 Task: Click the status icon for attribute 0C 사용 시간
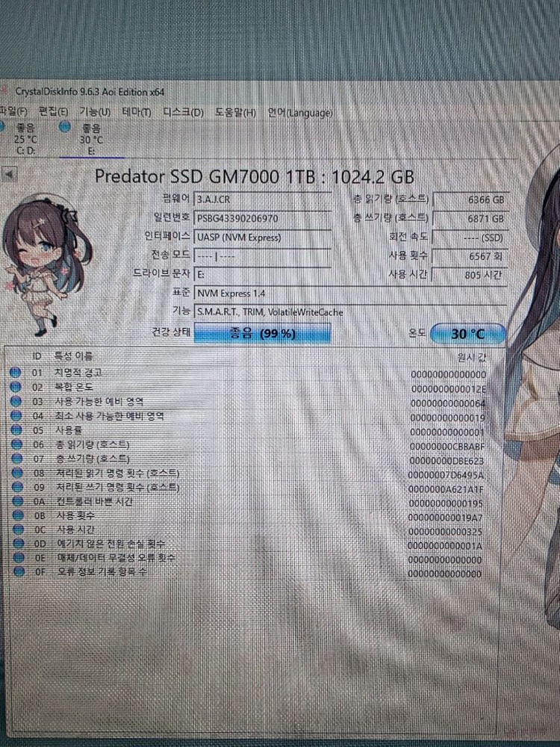(18, 530)
